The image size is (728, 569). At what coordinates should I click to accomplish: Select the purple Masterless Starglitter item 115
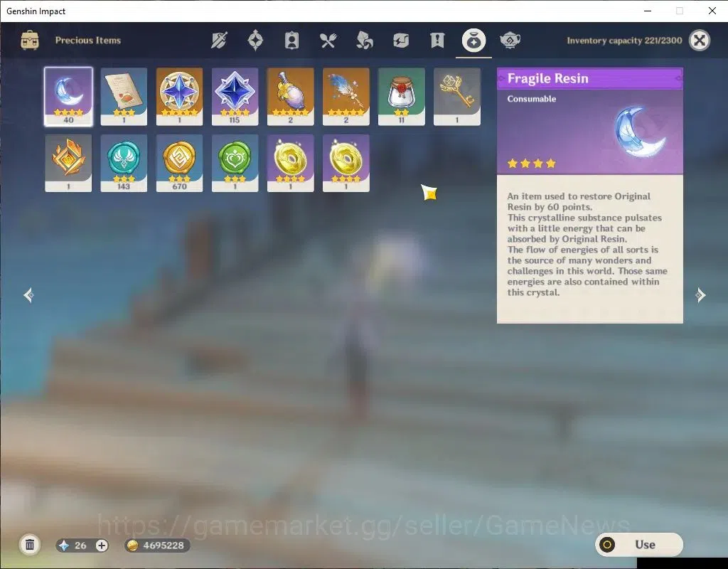point(235,97)
